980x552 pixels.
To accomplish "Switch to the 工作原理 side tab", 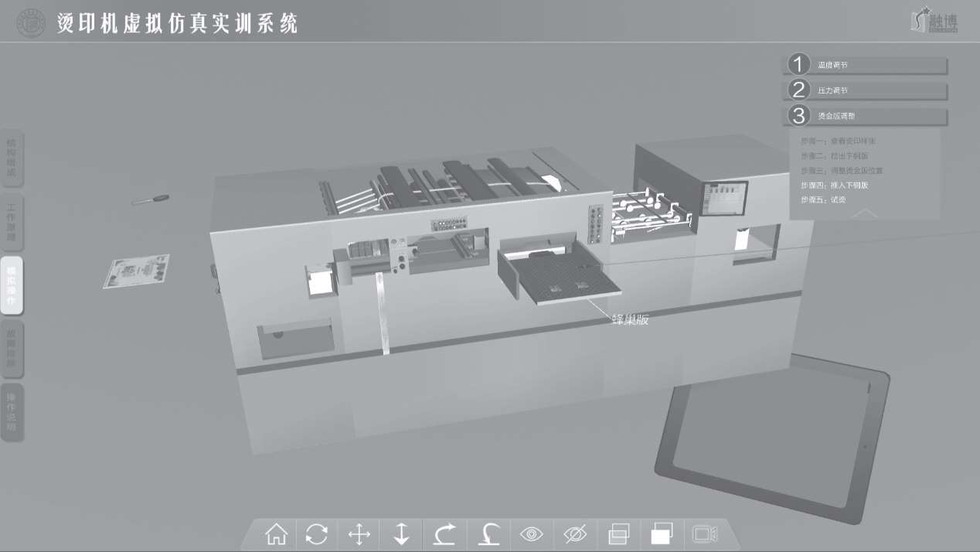I will (12, 222).
